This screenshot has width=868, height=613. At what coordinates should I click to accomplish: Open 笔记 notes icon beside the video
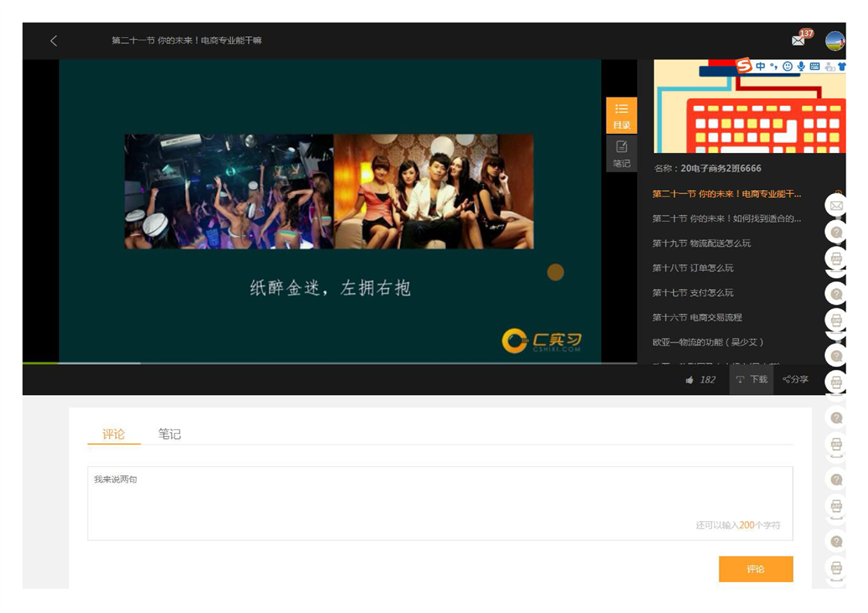pos(621,153)
